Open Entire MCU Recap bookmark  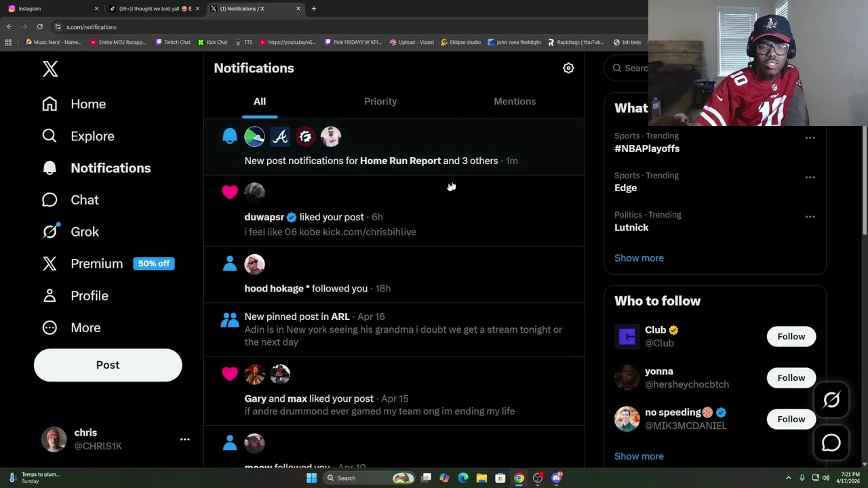point(118,42)
